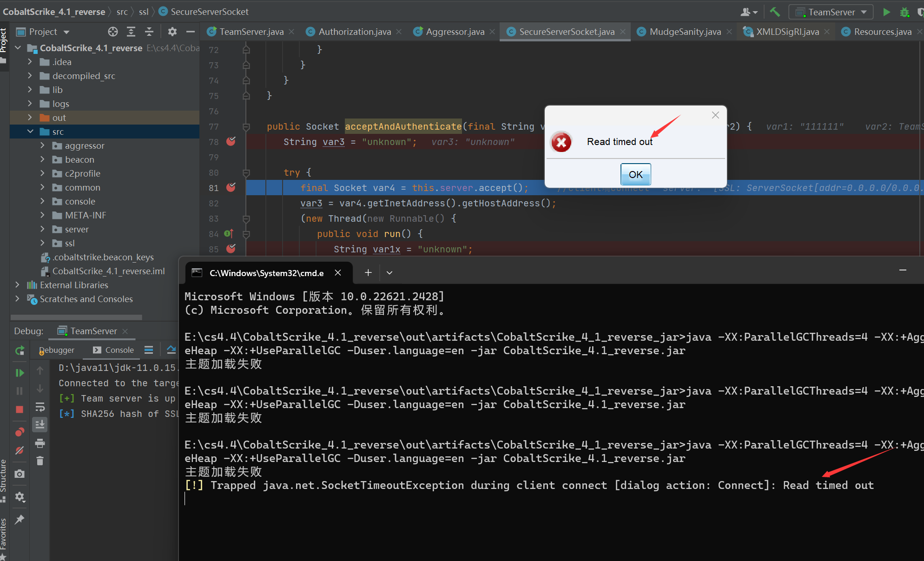Toggle Mute Breakpoints in debug toolbar

(x=20, y=450)
